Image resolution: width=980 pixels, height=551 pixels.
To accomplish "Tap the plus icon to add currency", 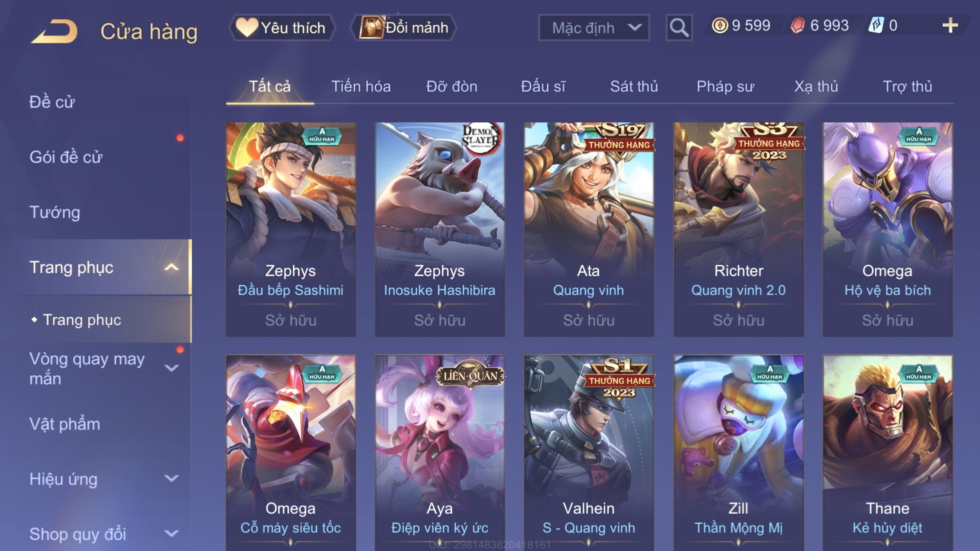I will tap(950, 26).
